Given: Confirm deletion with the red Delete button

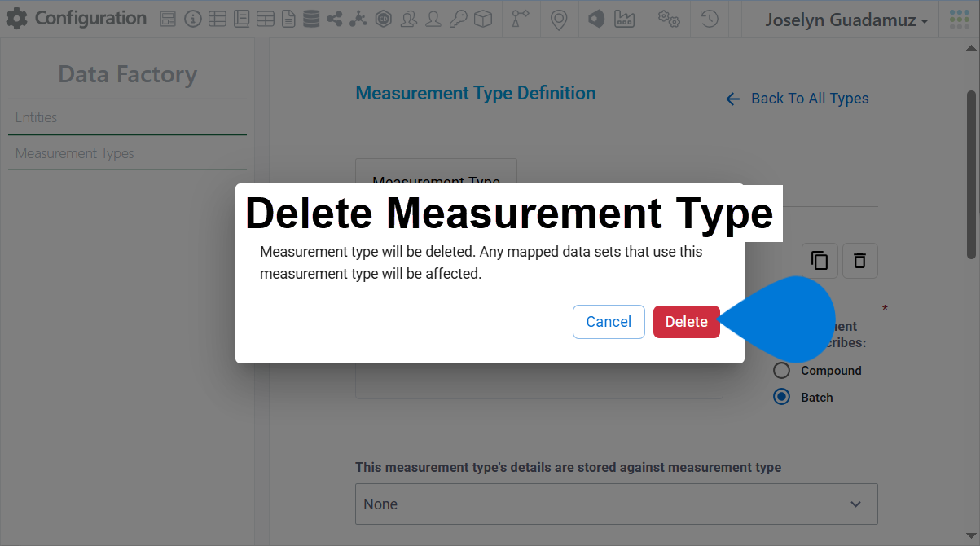Looking at the screenshot, I should coord(686,322).
